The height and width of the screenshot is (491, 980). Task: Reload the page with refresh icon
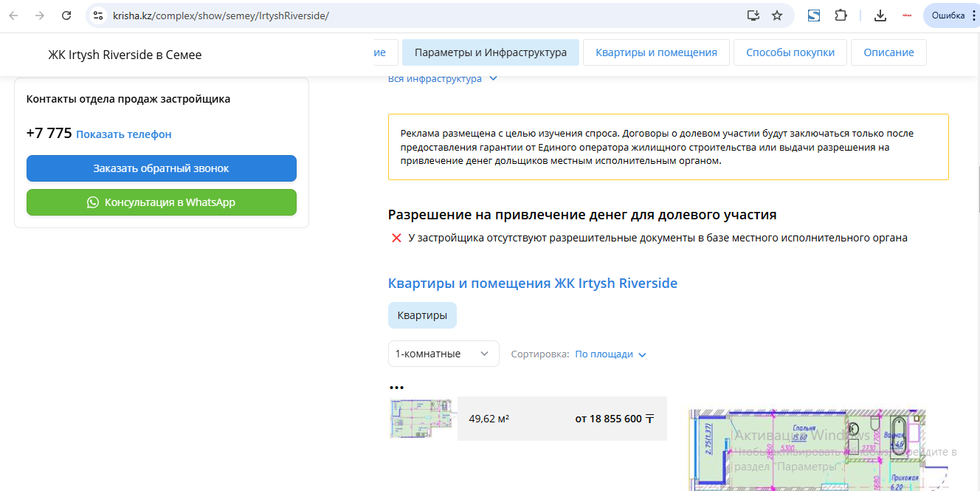pos(66,16)
